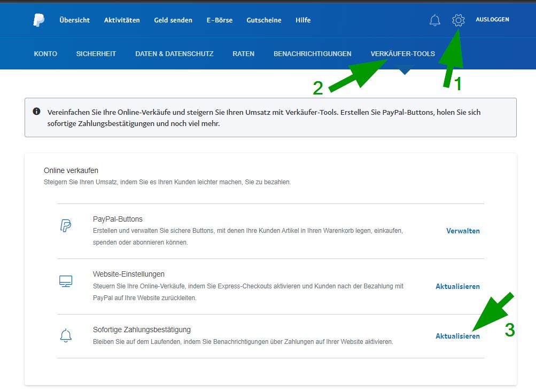Click the 'Sofortige Zahlungsbestätigung' title text
This screenshot has height=392, width=536.
click(142, 330)
